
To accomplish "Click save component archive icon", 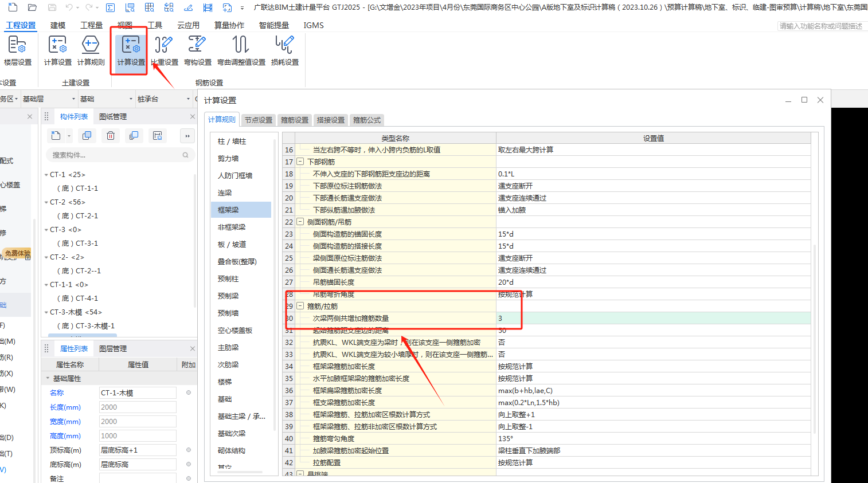I will pyautogui.click(x=157, y=136).
